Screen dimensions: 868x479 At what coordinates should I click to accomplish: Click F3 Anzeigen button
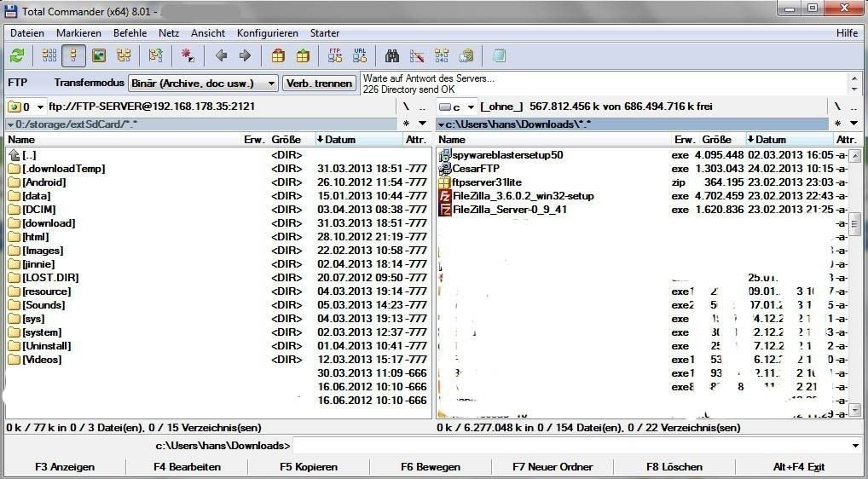click(x=65, y=467)
